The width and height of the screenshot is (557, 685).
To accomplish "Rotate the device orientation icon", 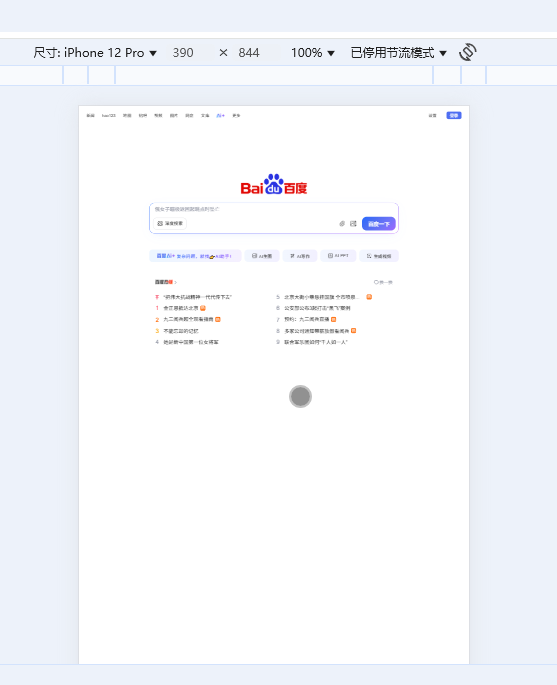I will pyautogui.click(x=467, y=52).
